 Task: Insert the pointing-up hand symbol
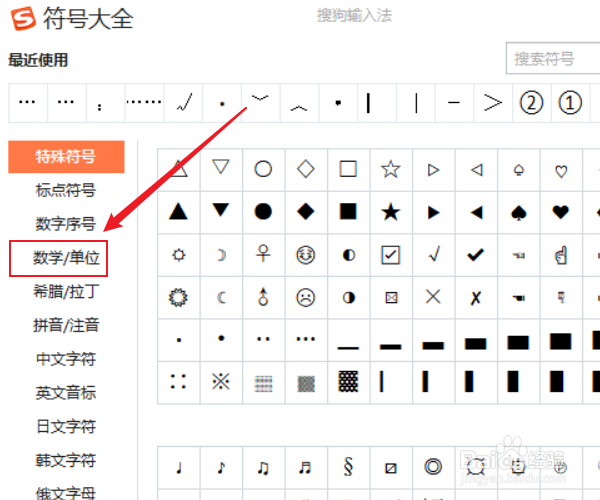click(561, 255)
